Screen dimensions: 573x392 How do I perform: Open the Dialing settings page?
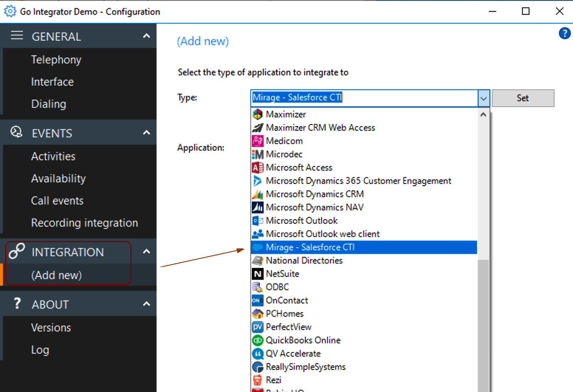49,104
